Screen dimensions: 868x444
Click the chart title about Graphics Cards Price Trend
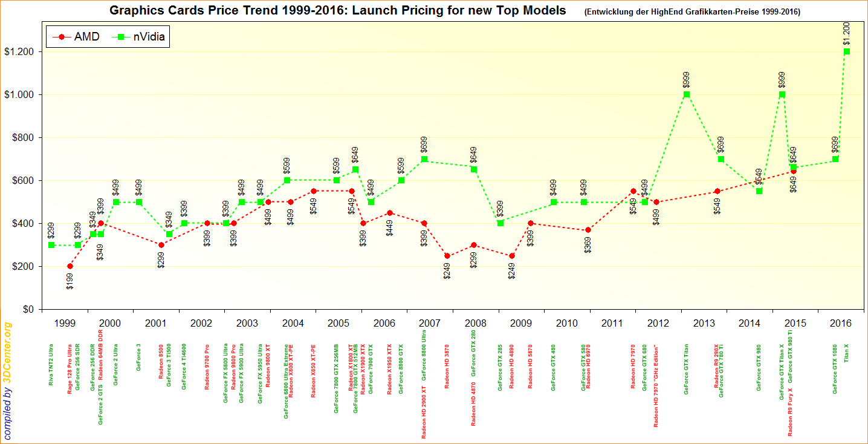point(337,10)
